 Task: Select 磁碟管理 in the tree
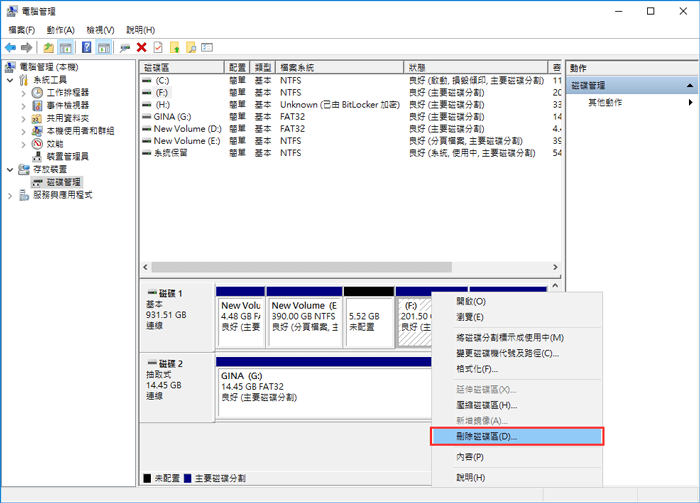(64, 182)
